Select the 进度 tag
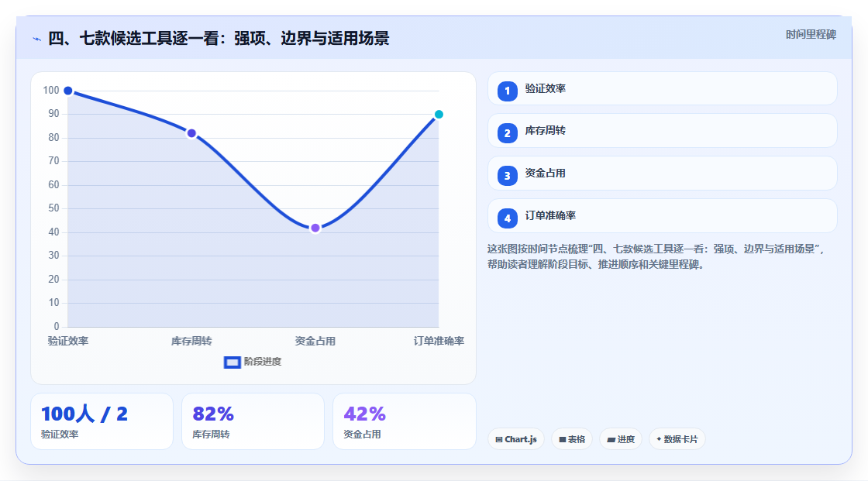Image resolution: width=868 pixels, height=481 pixels. click(x=621, y=439)
